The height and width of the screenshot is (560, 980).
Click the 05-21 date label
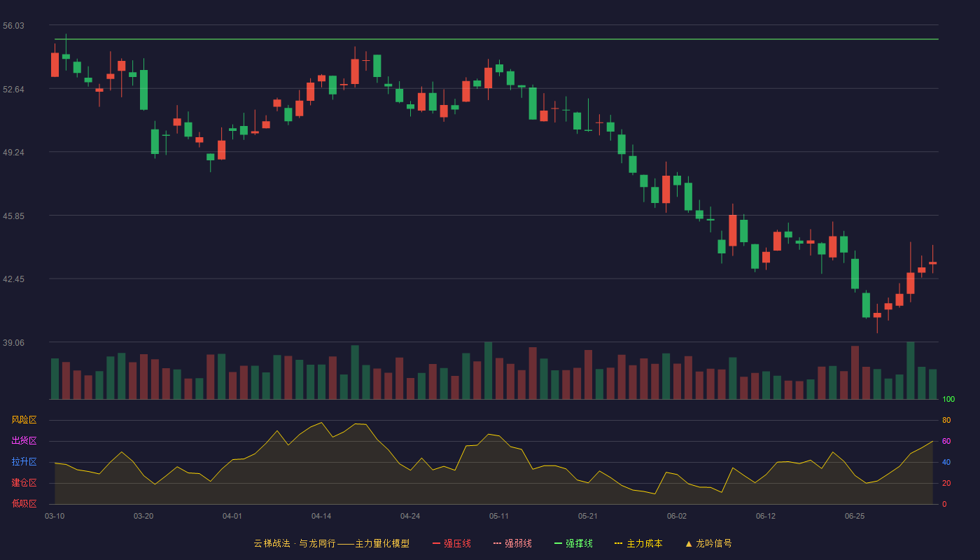point(588,516)
